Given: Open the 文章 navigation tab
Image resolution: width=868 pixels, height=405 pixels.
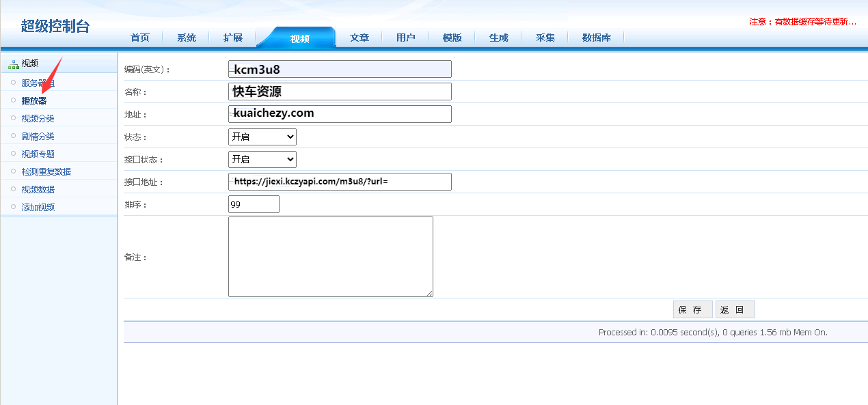Looking at the screenshot, I should (360, 38).
